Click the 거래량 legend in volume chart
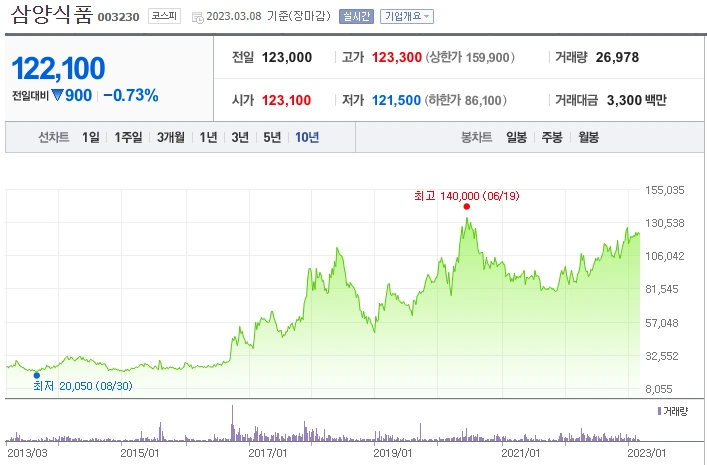 coord(672,411)
